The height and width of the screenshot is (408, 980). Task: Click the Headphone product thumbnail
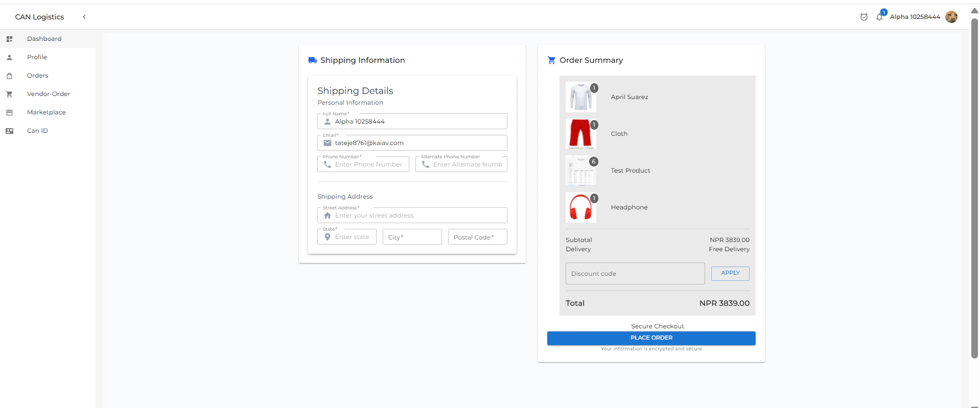coord(581,207)
